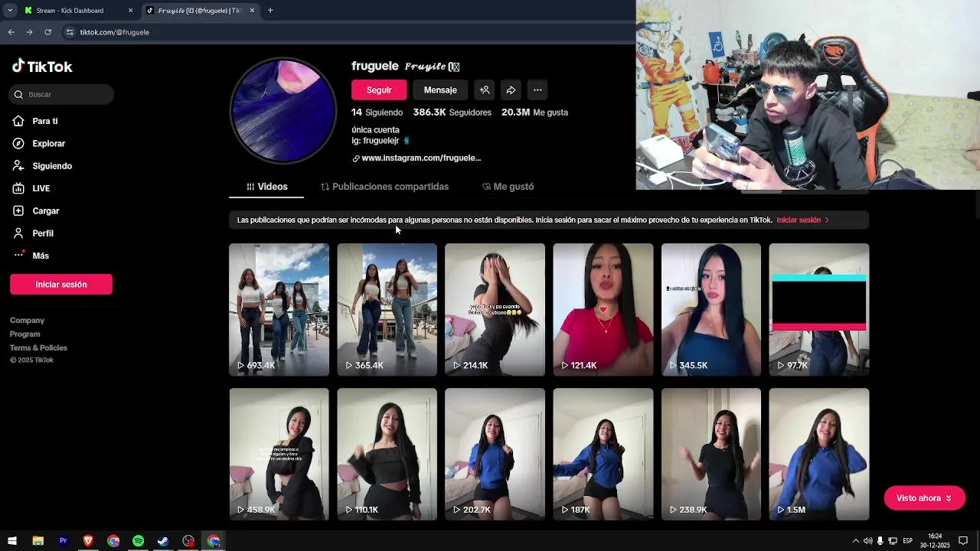Open the video with 187K views
This screenshot has height=551, width=980.
point(603,454)
